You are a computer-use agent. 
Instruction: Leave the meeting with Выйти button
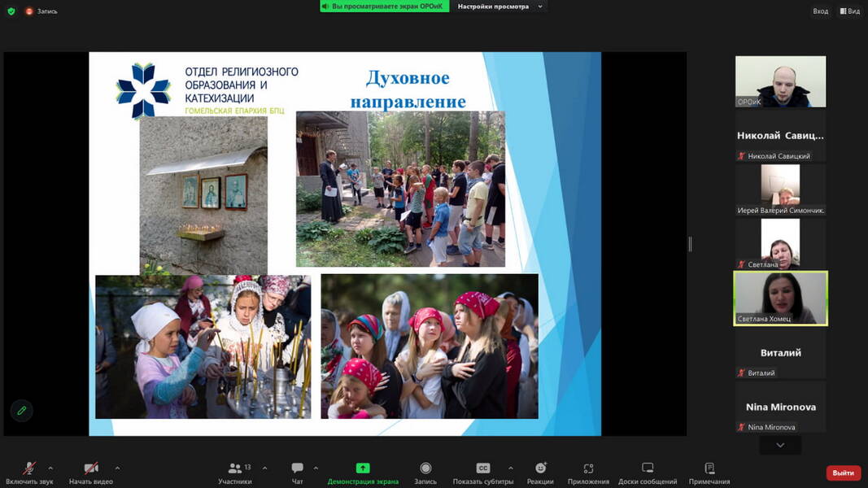(x=843, y=473)
